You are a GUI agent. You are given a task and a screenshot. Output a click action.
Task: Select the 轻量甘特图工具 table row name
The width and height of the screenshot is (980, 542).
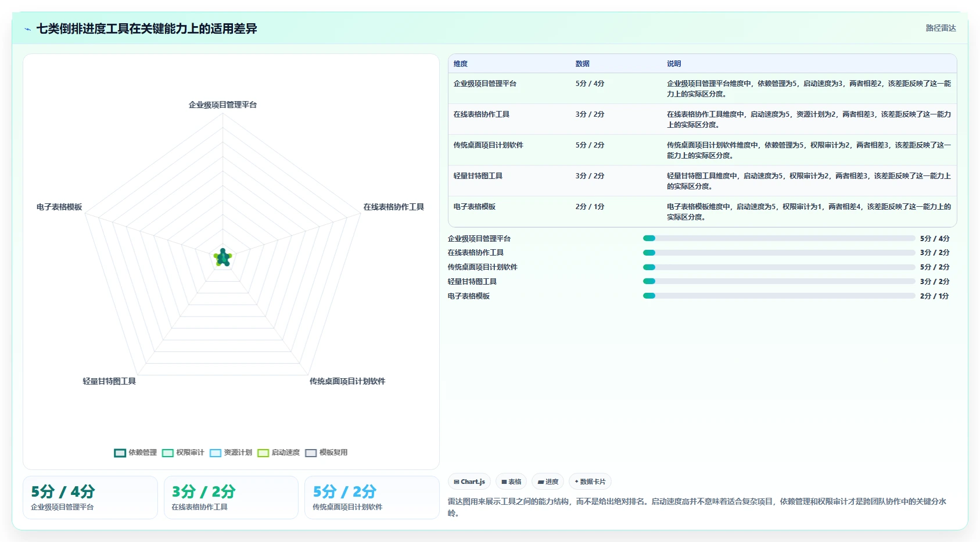pos(478,176)
